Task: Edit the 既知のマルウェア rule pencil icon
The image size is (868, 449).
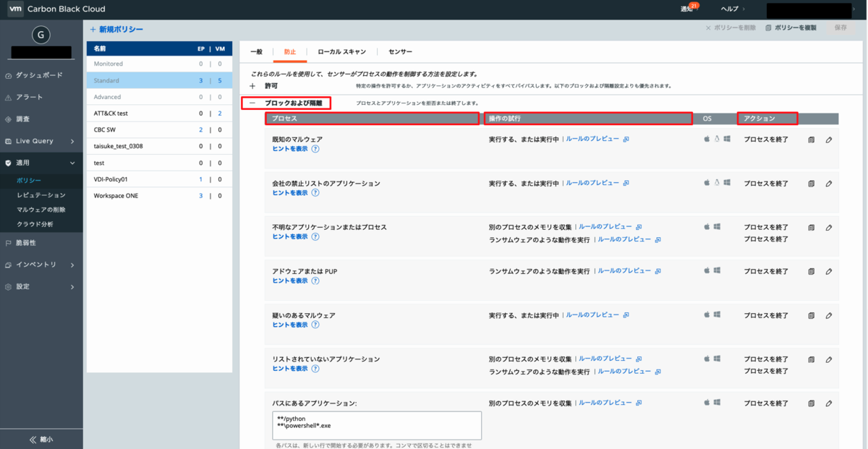Action: (829, 140)
